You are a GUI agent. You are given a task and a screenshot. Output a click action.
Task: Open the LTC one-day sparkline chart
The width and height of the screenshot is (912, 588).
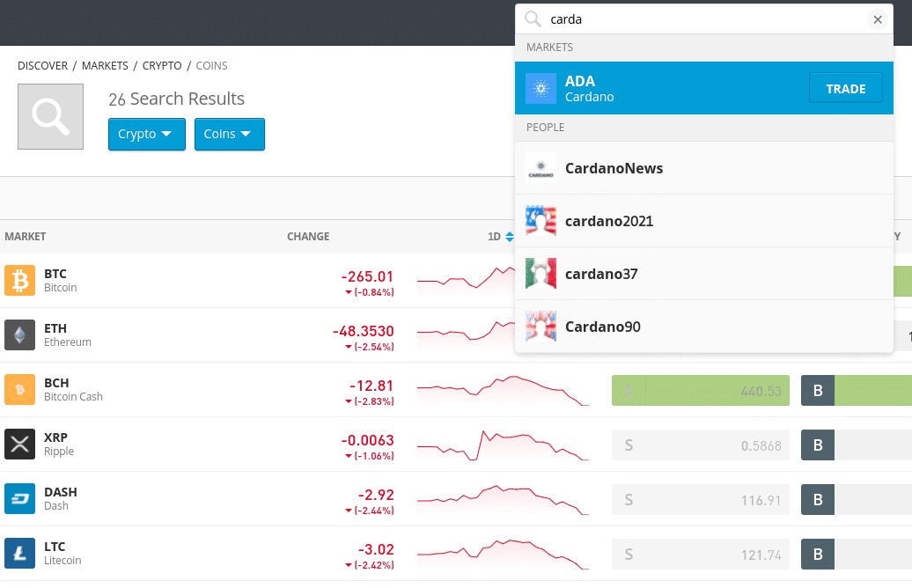pyautogui.click(x=504, y=555)
